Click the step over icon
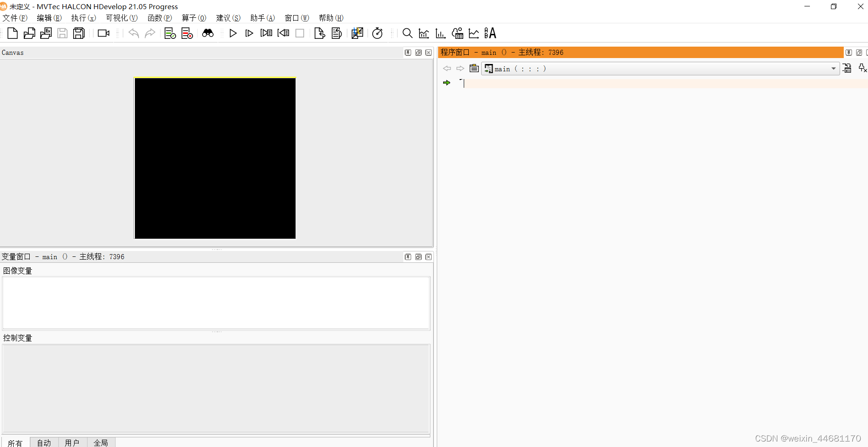This screenshot has height=447, width=868. pyautogui.click(x=249, y=33)
